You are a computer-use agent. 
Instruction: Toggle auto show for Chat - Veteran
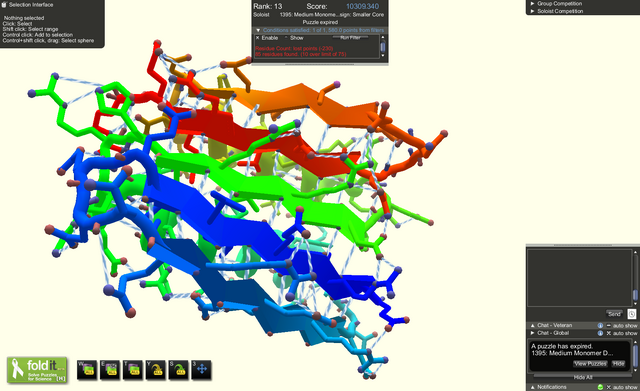(x=609, y=326)
